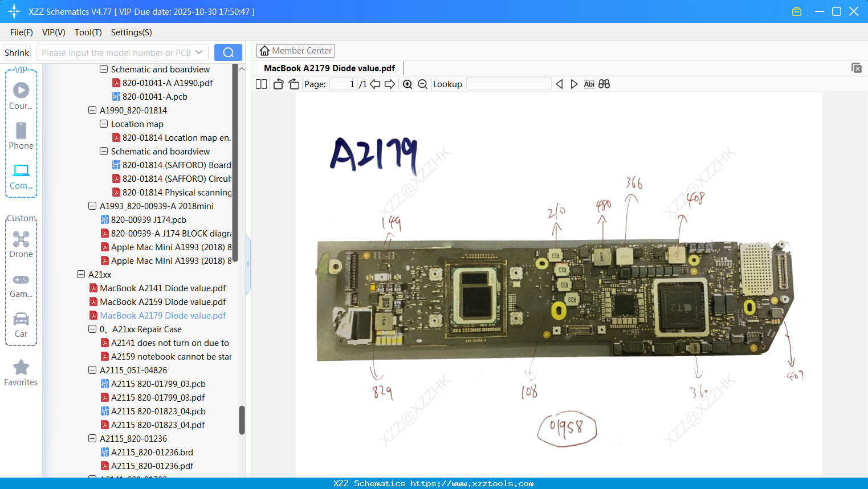The height and width of the screenshot is (489, 868).
Task: Open A2115 820-01823_04.pdf file
Action: point(158,425)
